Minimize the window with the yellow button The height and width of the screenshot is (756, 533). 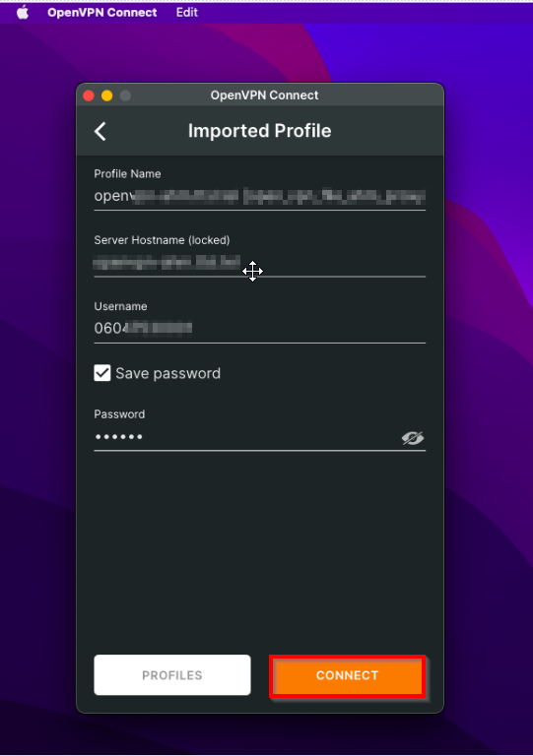point(107,95)
